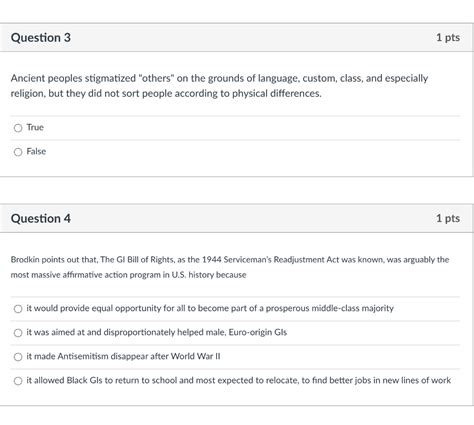Click the Question 4 header title
Screen dimensions: 474x425
point(41,219)
